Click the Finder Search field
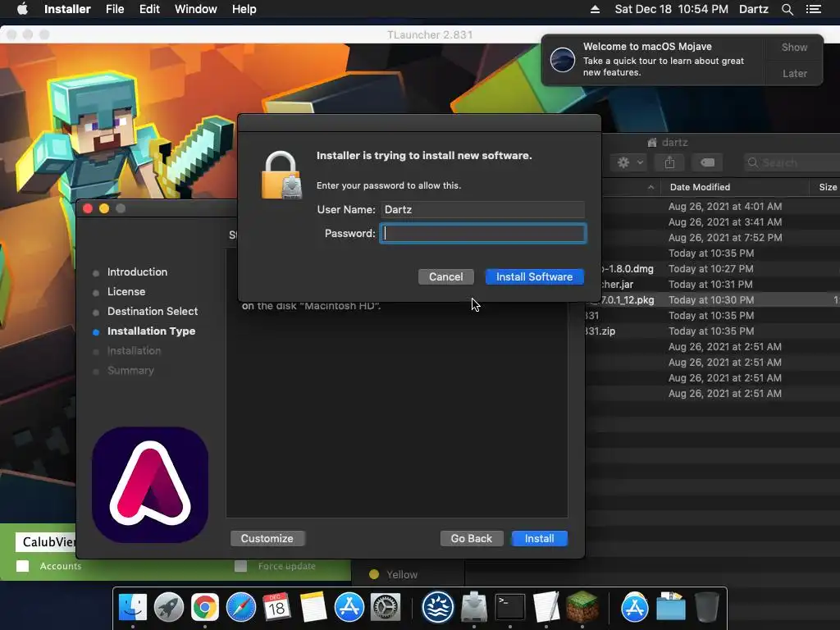840x630 pixels. pos(792,162)
